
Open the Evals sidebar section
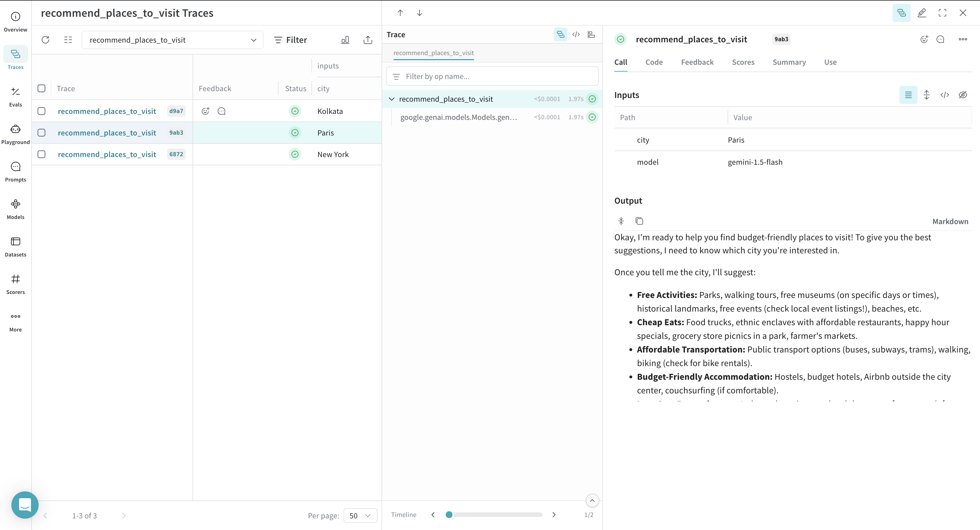pyautogui.click(x=15, y=96)
